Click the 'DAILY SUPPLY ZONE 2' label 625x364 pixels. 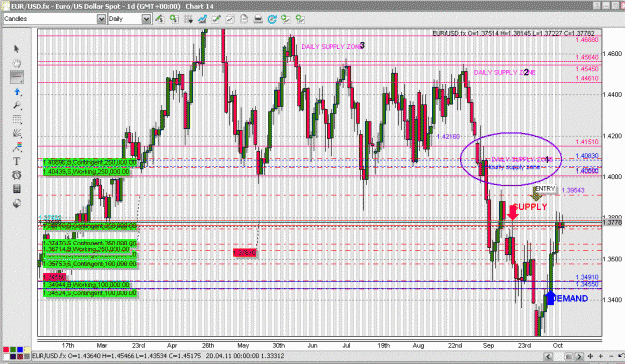tap(505, 72)
